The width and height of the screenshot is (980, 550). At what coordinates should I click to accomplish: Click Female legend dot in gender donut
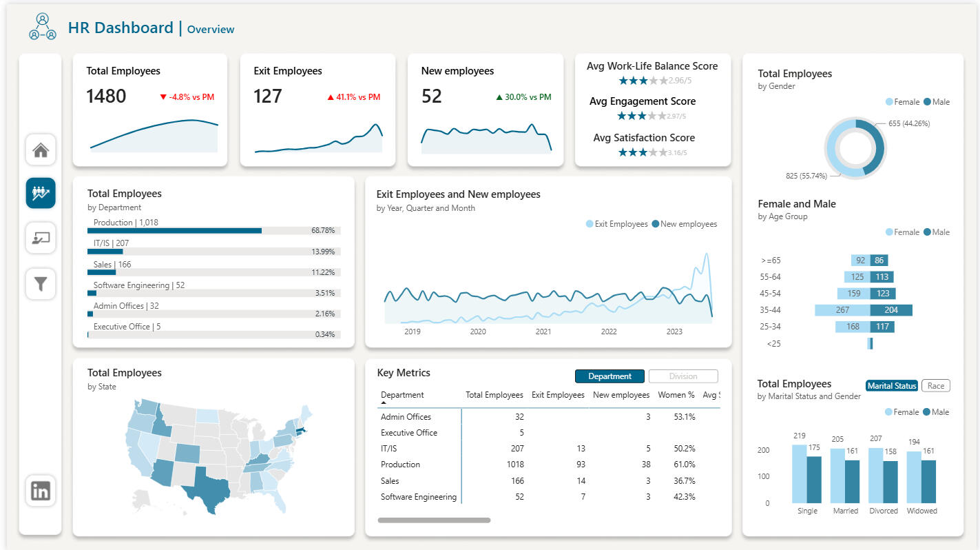(889, 102)
